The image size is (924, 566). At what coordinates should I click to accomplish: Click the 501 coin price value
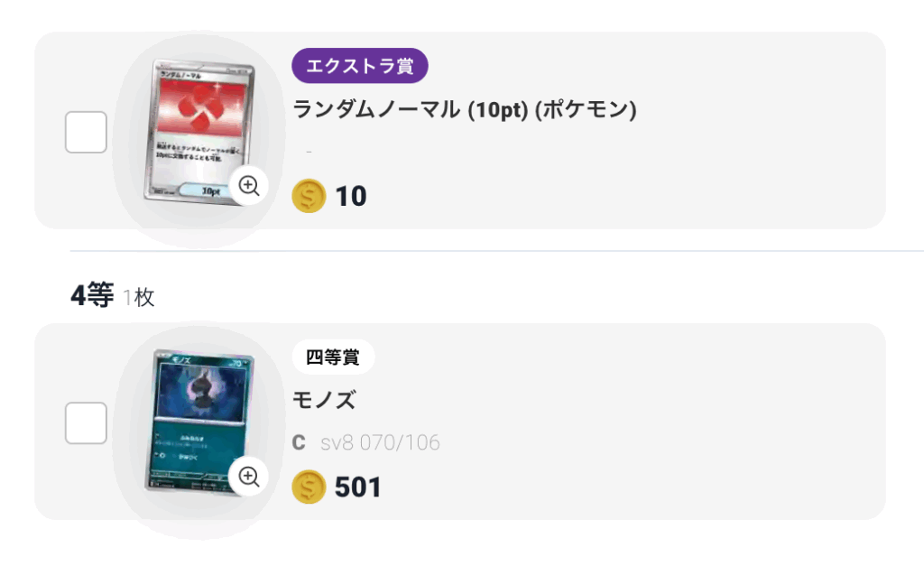coord(357,487)
